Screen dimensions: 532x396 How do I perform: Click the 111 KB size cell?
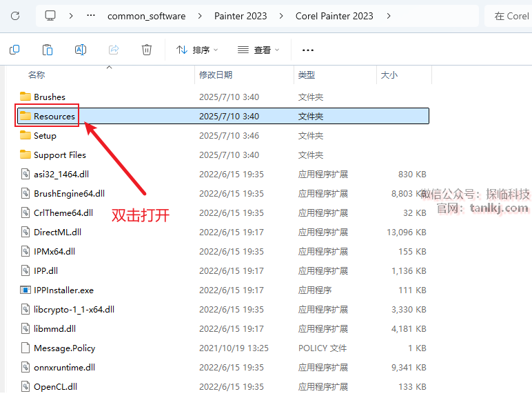[412, 290]
